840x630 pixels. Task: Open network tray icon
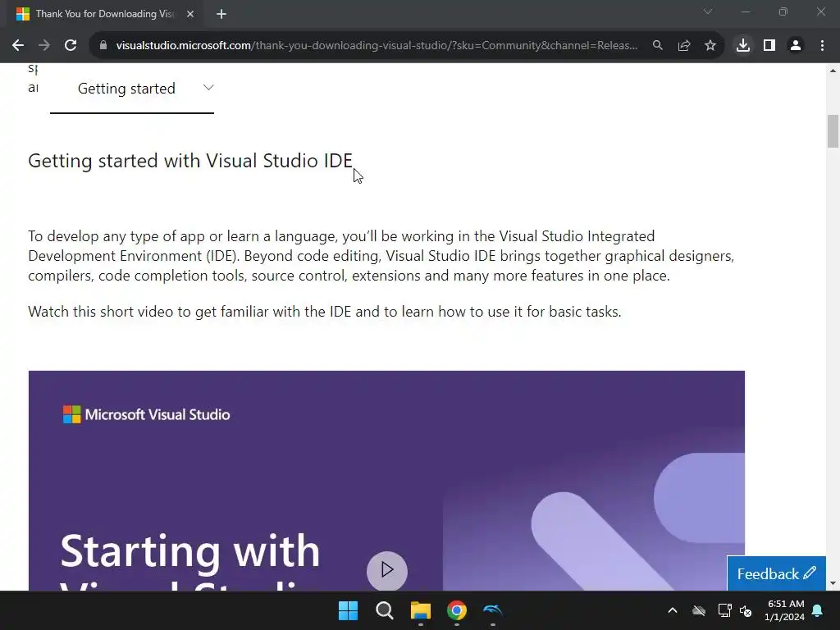(725, 610)
